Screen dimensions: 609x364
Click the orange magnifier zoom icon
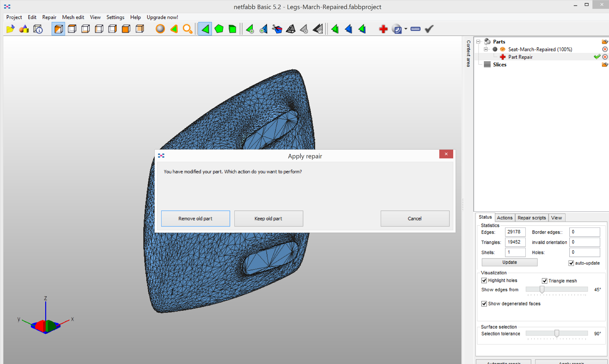click(x=187, y=29)
